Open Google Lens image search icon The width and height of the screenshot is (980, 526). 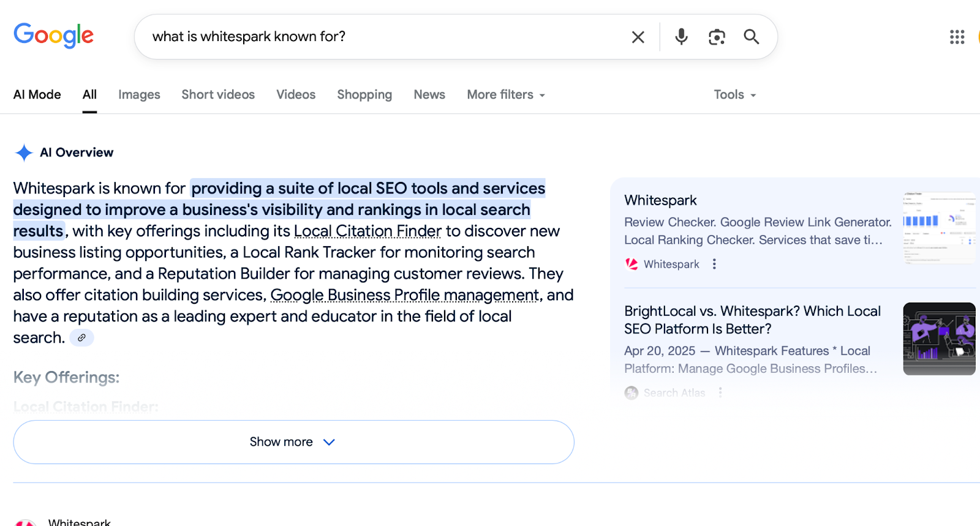coord(717,37)
